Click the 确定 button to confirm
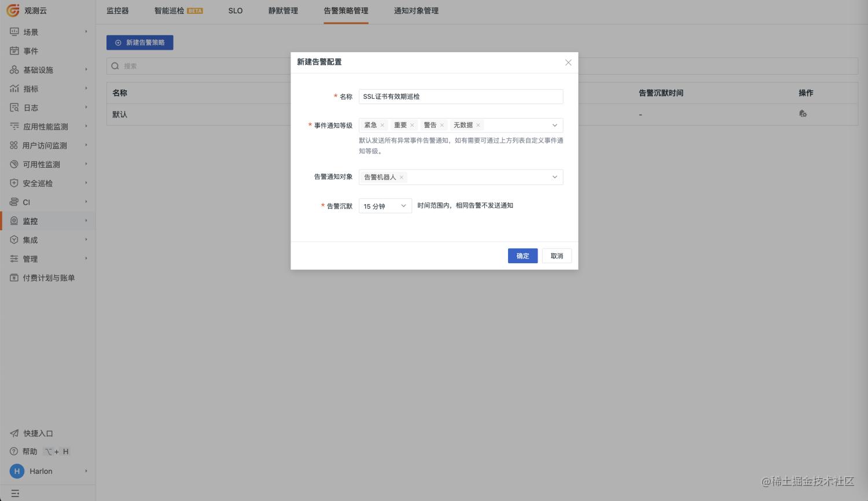Image resolution: width=868 pixels, height=501 pixels. tap(523, 256)
